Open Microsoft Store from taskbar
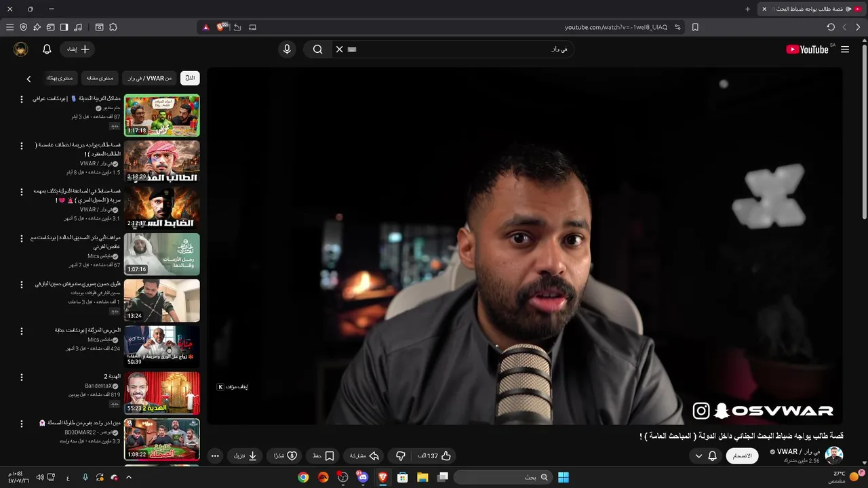 tap(402, 477)
